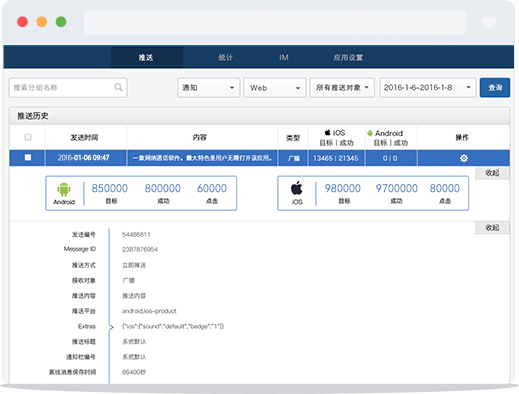This screenshot has width=519, height=394.
Task: Toggle the select-all checkbox in table header
Action: pos(28,137)
